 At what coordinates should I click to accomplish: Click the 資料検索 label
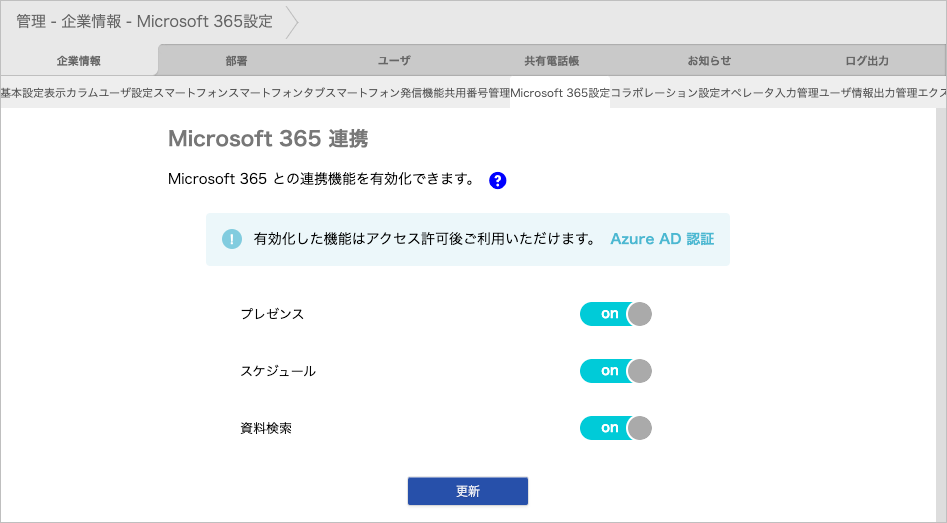266,428
